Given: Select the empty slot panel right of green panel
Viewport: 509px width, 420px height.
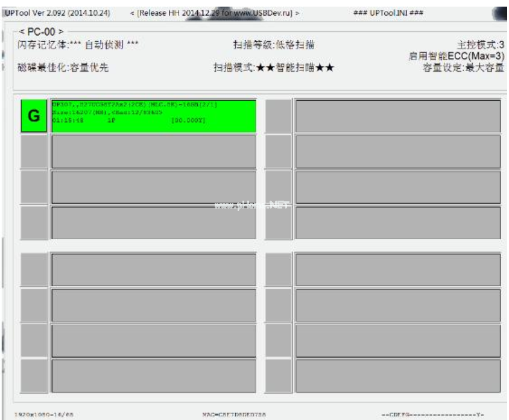Looking at the screenshot, I should 397,116.
